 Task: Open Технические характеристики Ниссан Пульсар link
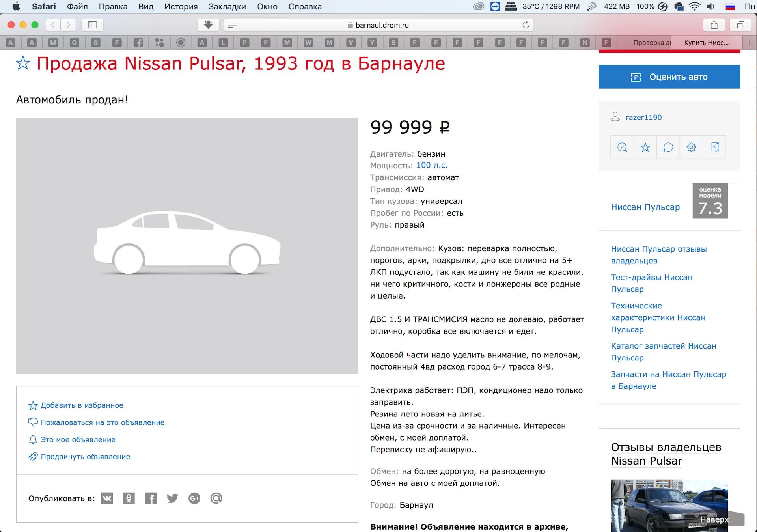click(x=658, y=317)
